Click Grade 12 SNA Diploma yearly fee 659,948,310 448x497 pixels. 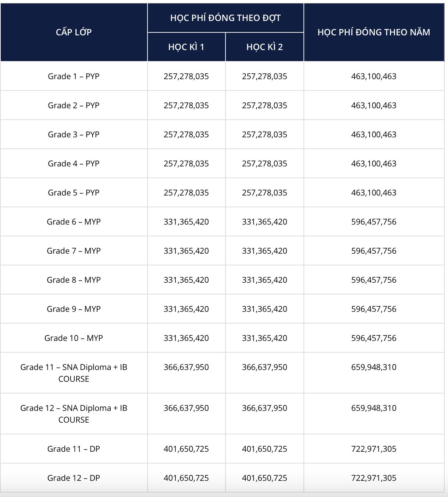pos(374,408)
